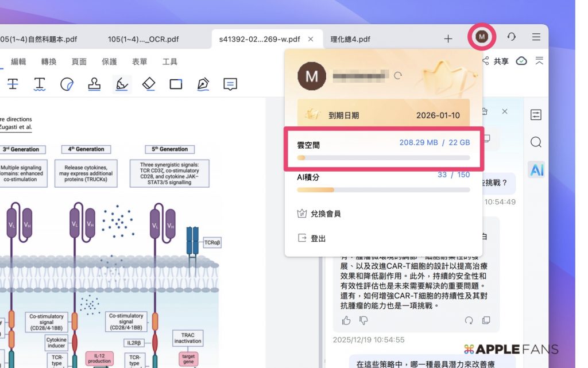
Task: Select the signature pen tool
Action: tap(203, 84)
